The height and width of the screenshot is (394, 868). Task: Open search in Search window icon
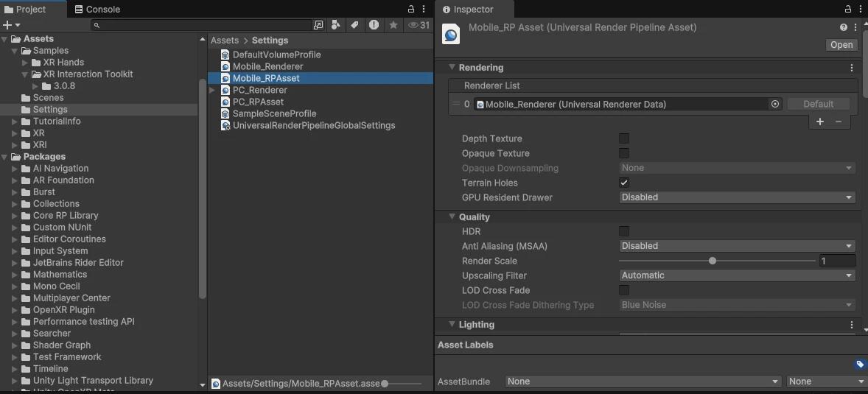(x=318, y=25)
